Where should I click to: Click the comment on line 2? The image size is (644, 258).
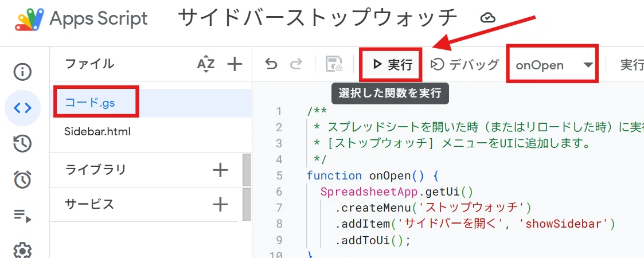click(x=478, y=127)
